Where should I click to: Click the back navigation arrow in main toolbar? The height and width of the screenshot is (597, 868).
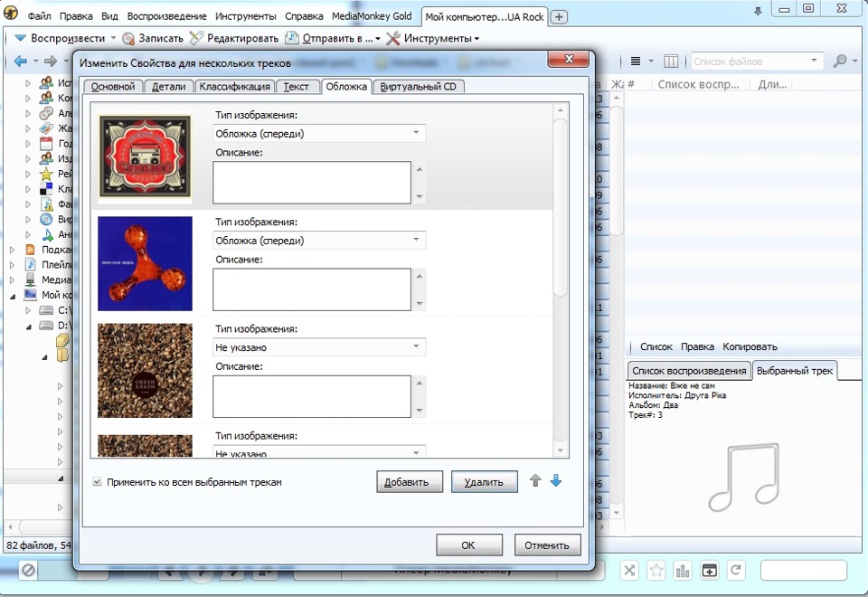coord(21,61)
